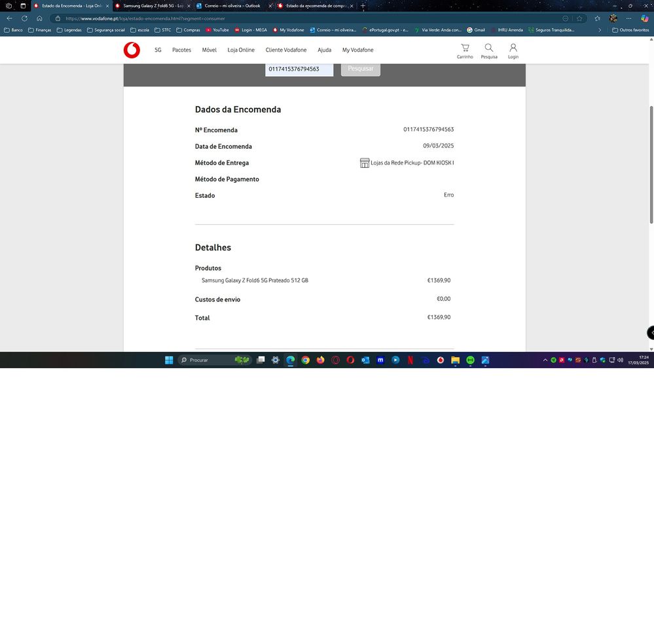Expand the bookmarks bar overflow chevron
The height and width of the screenshot is (644, 654).
click(x=600, y=30)
